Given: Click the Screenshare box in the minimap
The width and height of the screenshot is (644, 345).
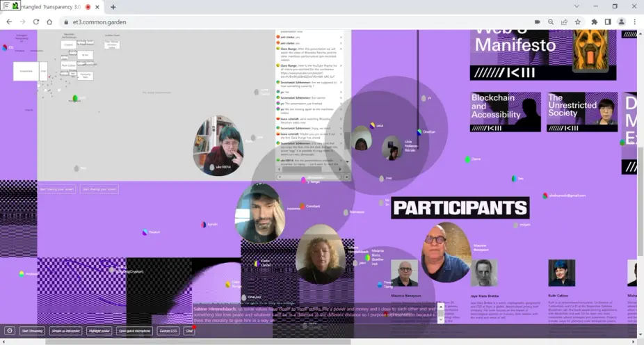Looking at the screenshot, I should point(26,71).
